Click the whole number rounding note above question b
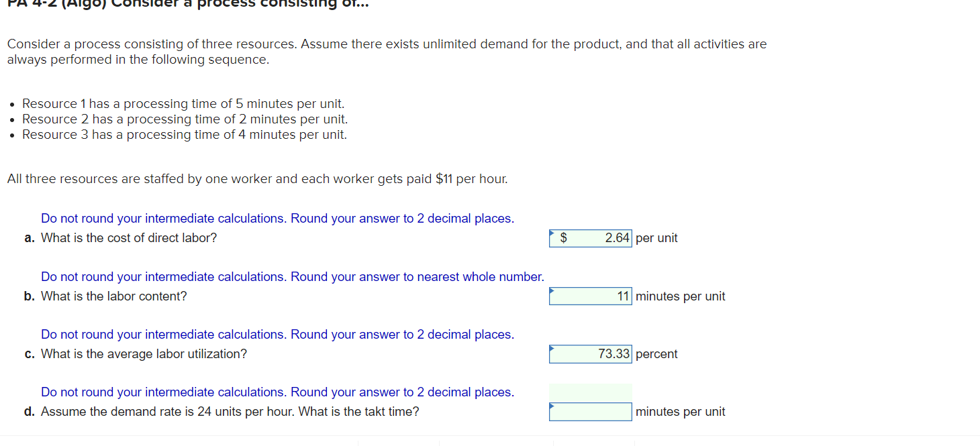The image size is (980, 446). click(x=292, y=276)
